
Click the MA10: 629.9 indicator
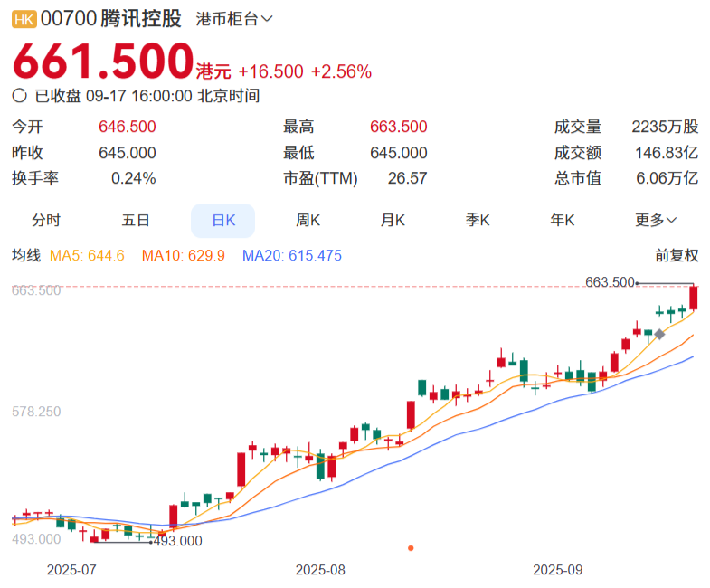[x=184, y=255]
